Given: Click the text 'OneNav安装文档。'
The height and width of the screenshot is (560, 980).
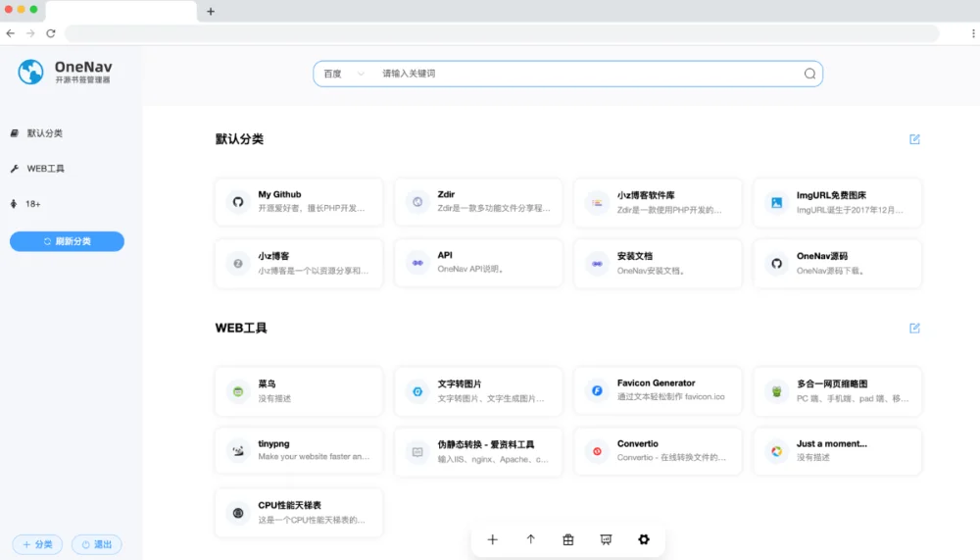Looking at the screenshot, I should (652, 271).
